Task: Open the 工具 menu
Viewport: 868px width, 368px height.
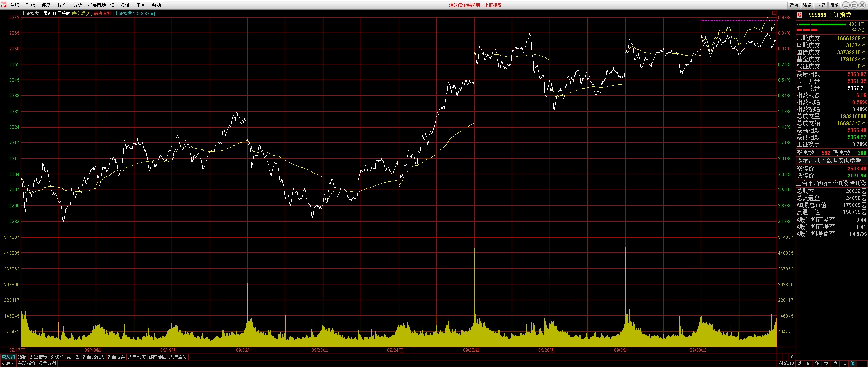Action: 141,5
